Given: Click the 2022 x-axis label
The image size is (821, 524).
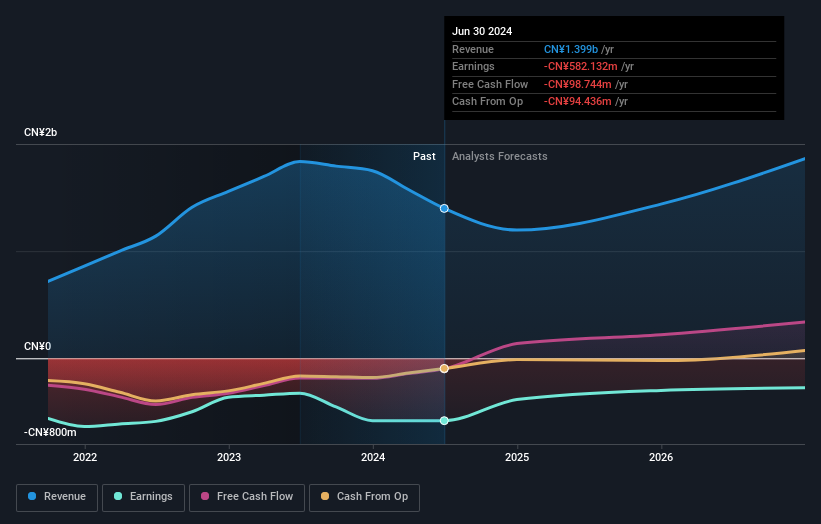Looking at the screenshot, I should point(85,457).
